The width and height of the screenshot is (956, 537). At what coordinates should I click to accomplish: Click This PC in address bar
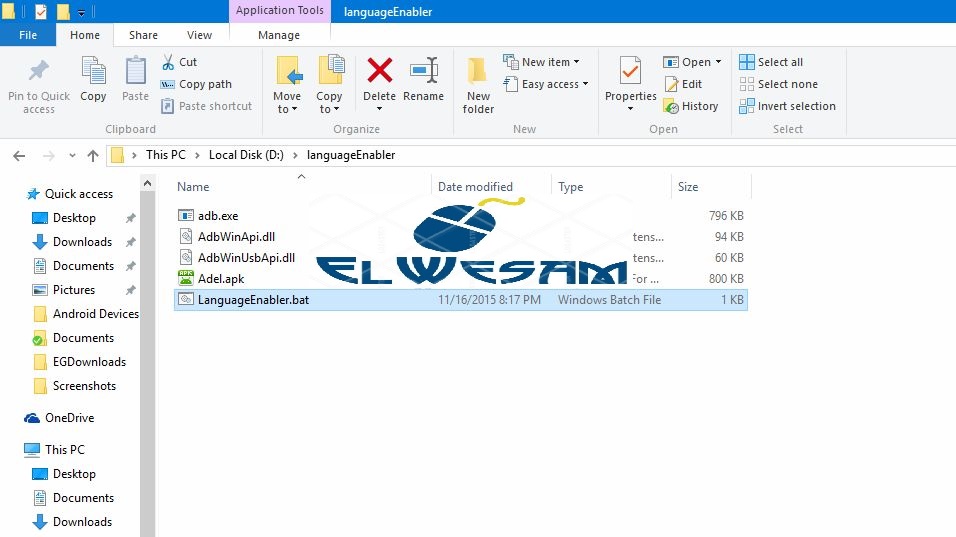pos(165,155)
